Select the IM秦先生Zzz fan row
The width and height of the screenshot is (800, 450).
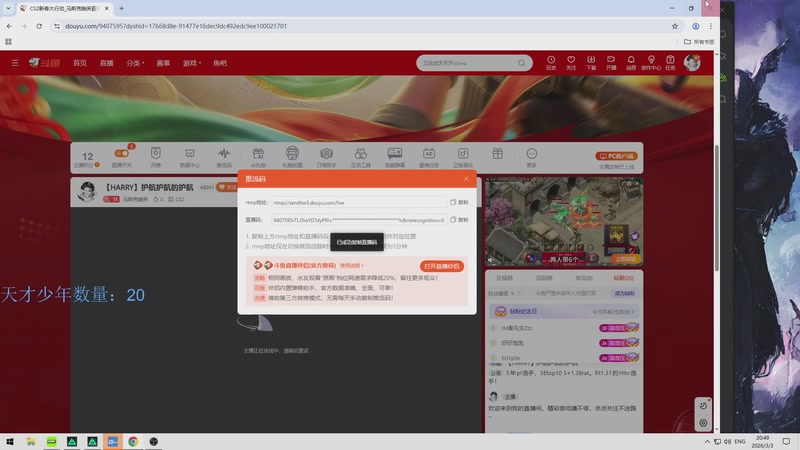click(x=564, y=328)
